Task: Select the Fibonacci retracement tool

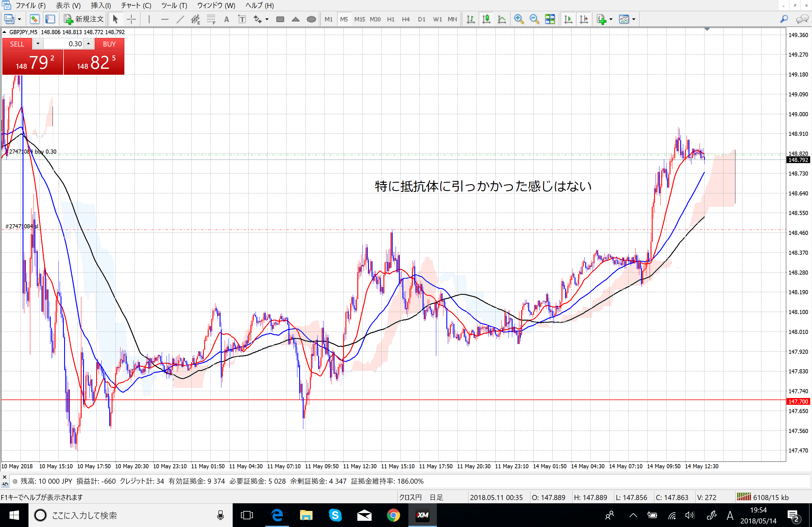Action: pos(211,20)
